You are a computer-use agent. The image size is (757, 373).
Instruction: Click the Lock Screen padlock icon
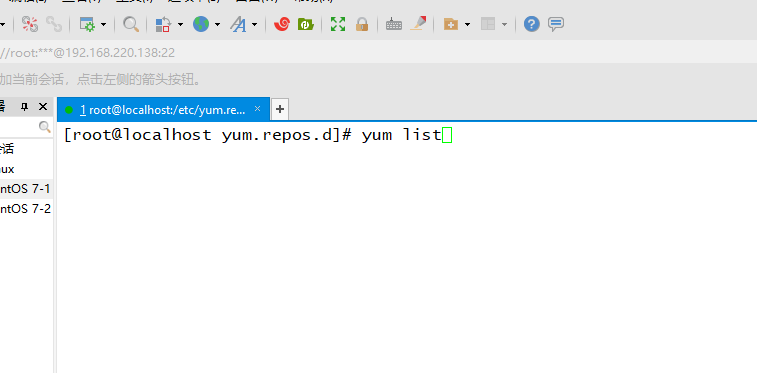pos(362,24)
